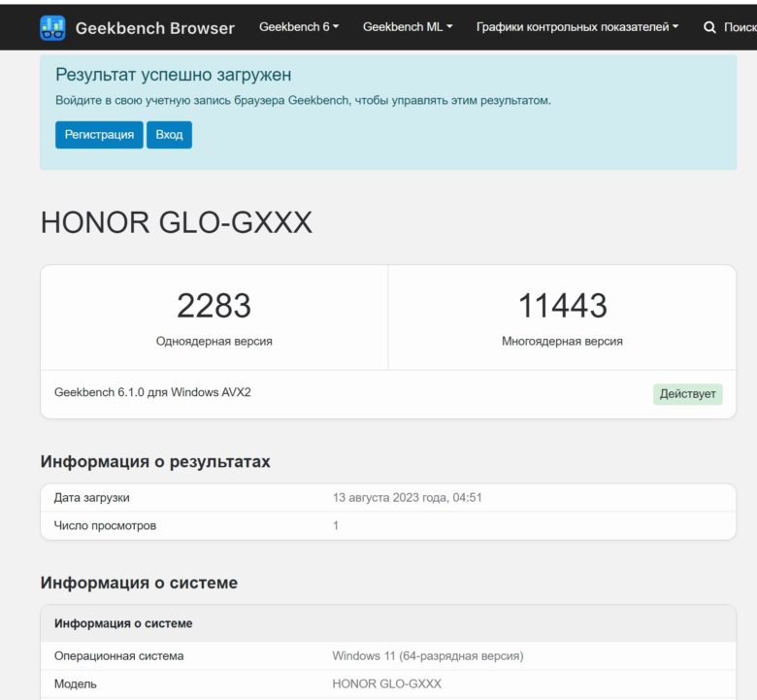Select the date 13 августа 2023 года, 04:51
The height and width of the screenshot is (700, 757).
407,498
